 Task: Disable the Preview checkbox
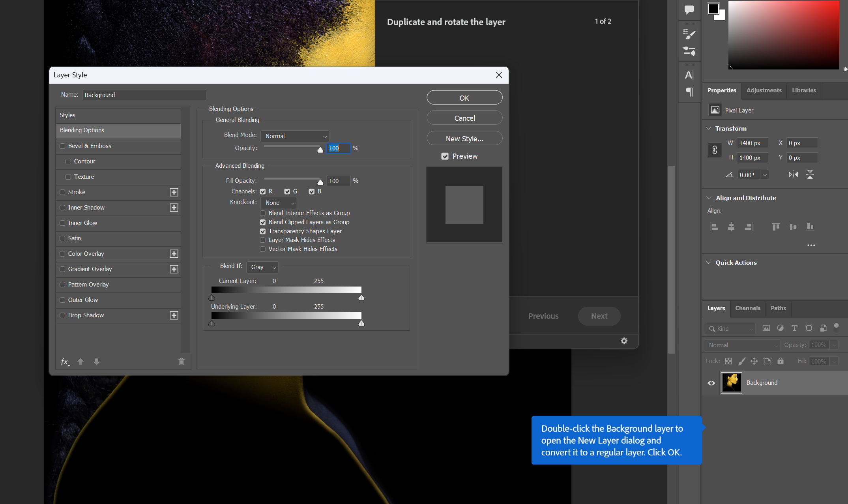444,156
